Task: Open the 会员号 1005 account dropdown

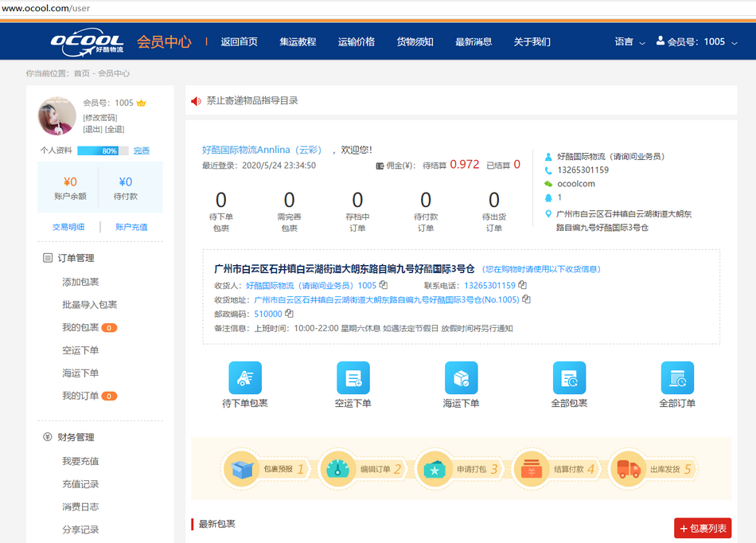Action: click(x=697, y=42)
